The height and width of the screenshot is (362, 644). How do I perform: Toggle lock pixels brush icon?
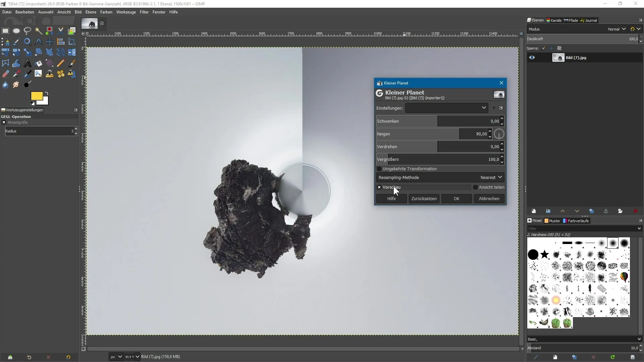tap(544, 48)
